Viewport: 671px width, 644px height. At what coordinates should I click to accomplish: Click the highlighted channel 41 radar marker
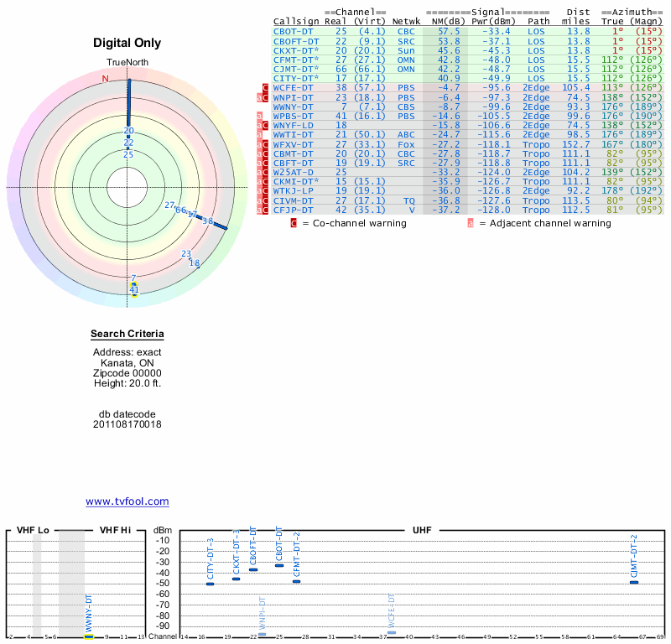click(x=134, y=289)
